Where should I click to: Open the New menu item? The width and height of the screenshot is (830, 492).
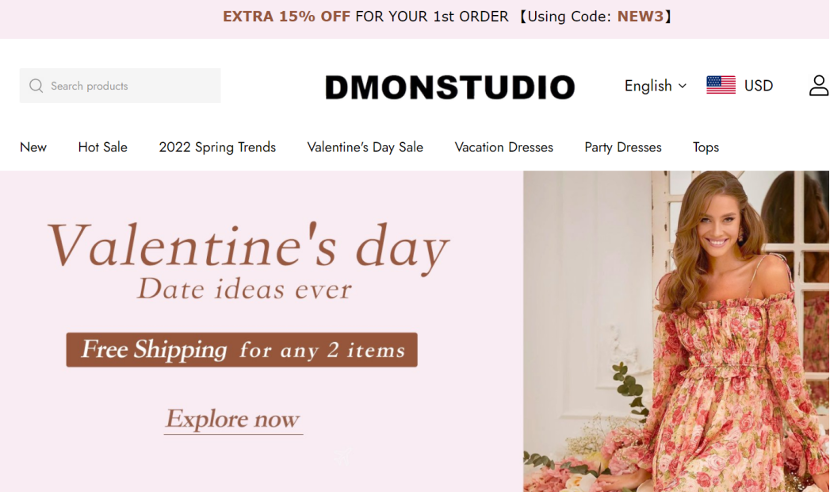point(33,147)
